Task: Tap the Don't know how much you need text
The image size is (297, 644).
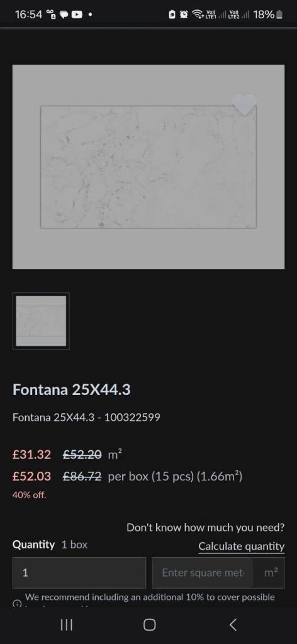Action: click(205, 528)
